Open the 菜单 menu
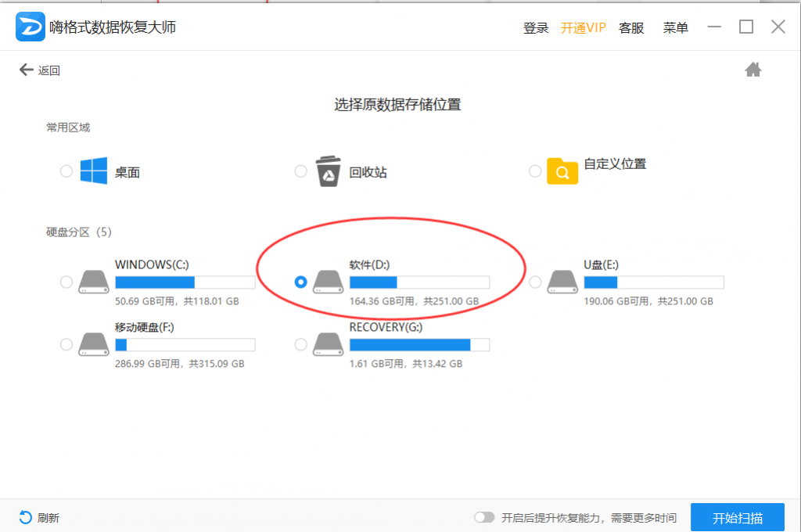The image size is (801, 532). [x=675, y=27]
